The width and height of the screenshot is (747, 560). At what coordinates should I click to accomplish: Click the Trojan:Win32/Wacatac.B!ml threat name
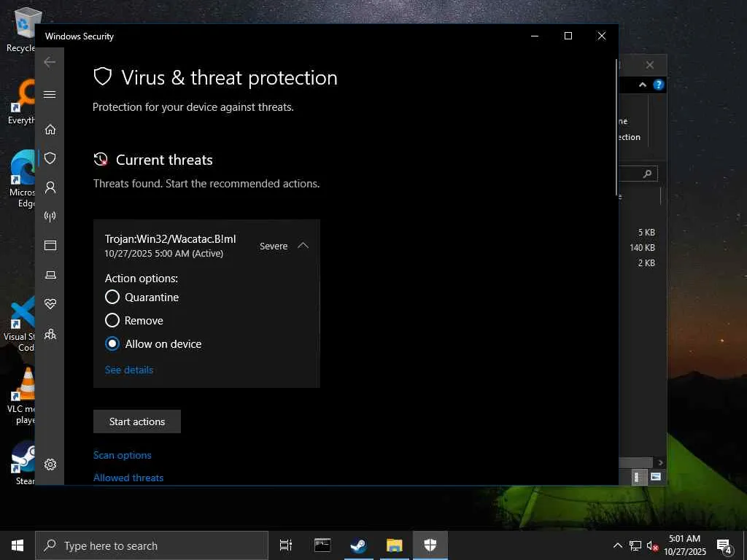click(x=170, y=239)
